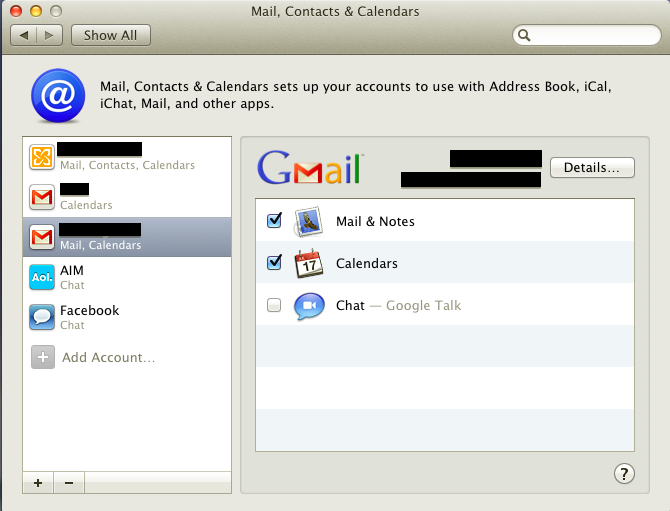The width and height of the screenshot is (670, 511).
Task: Close the window with the red button
Action: pos(16,11)
